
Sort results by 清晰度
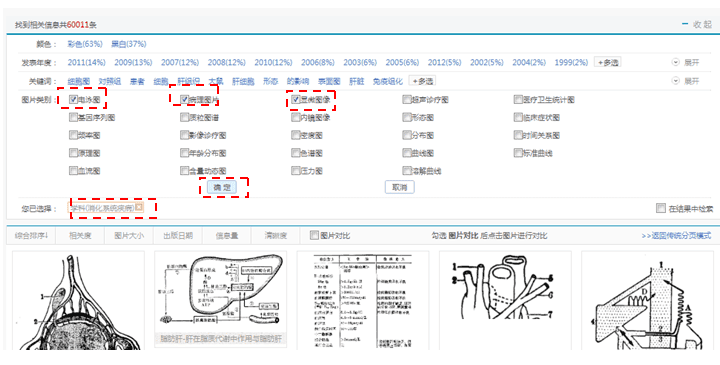276,236
